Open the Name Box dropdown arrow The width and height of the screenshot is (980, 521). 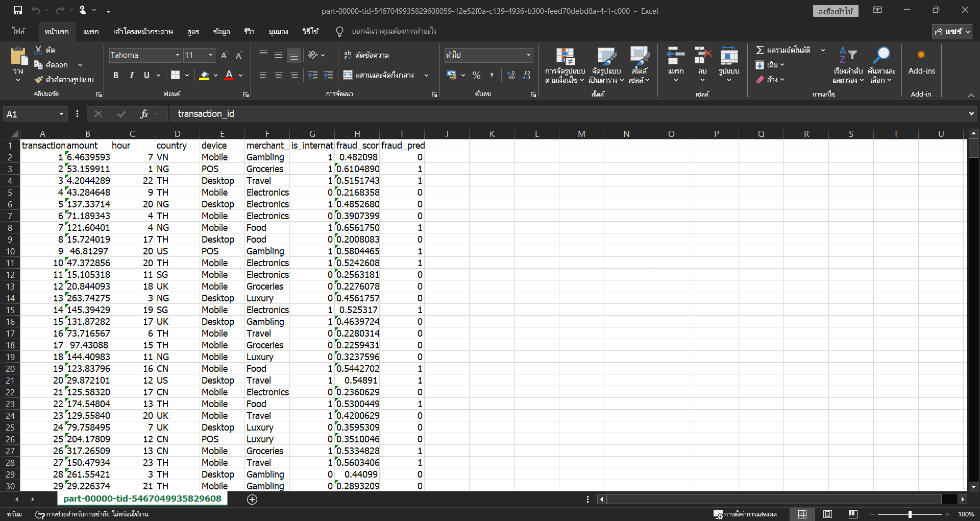(61, 114)
